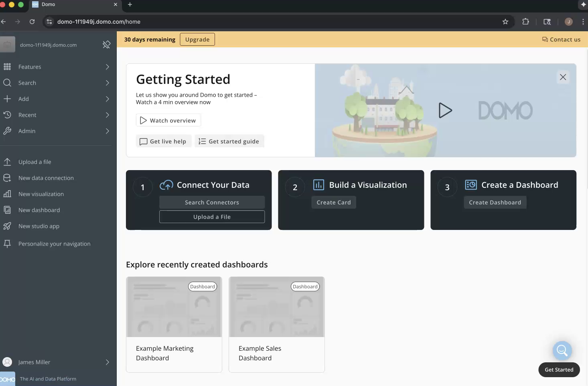Click the Upload a File button
The image size is (588, 386).
(x=212, y=217)
